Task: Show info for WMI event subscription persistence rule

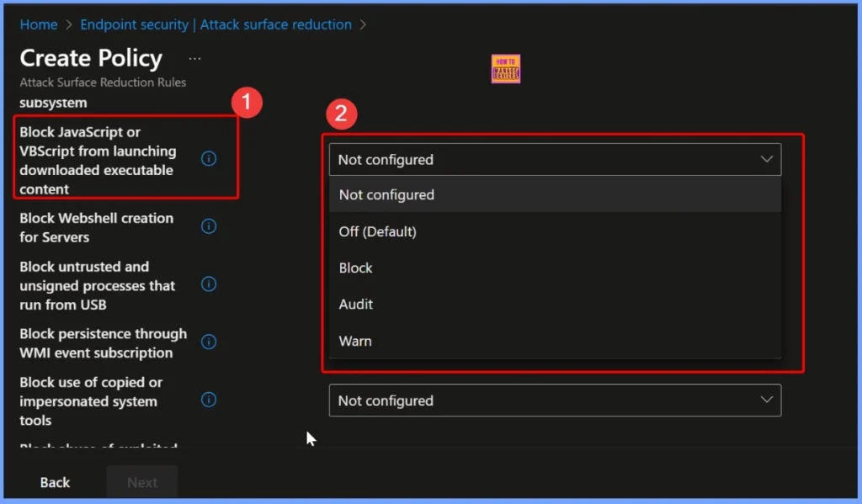Action: (x=209, y=342)
